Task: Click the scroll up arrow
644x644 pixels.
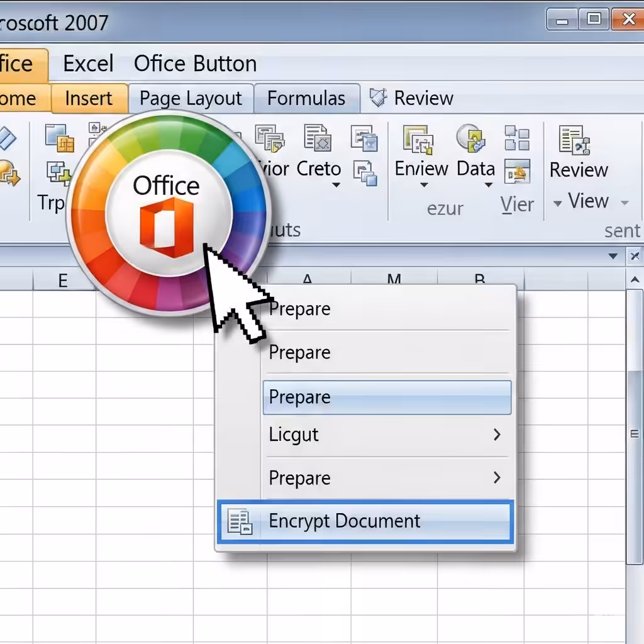Action: point(635,280)
